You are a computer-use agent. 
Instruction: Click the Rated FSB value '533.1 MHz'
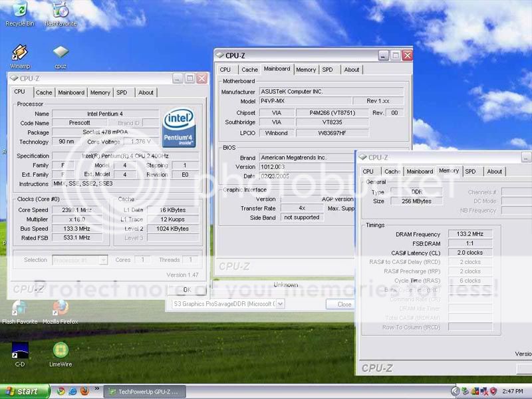point(77,237)
